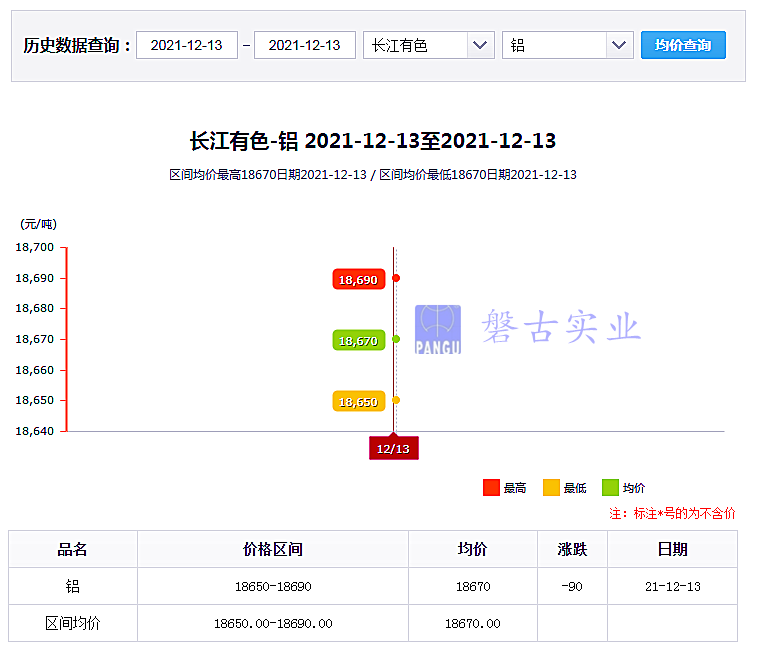Click the 18650-18690 price range cell
The height and width of the screenshot is (657, 776).
[x=273, y=586]
